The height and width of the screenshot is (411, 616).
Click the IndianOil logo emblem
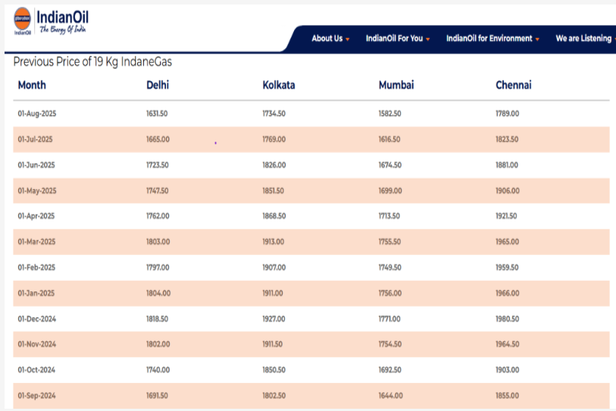pyautogui.click(x=22, y=21)
